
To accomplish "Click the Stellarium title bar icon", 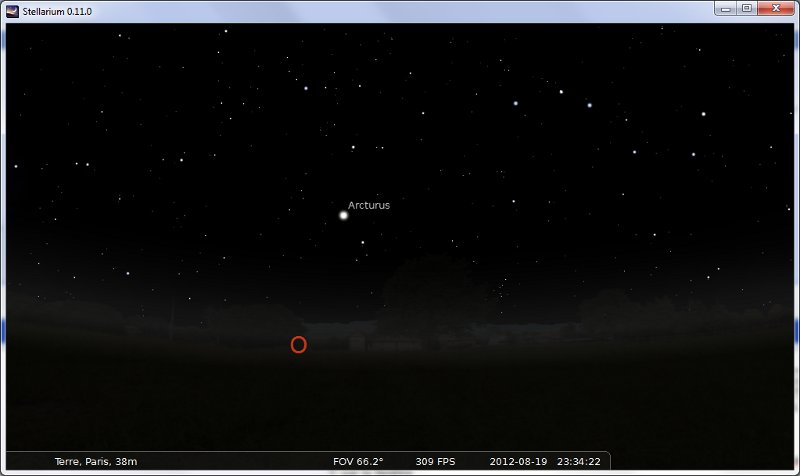I will coord(12,11).
